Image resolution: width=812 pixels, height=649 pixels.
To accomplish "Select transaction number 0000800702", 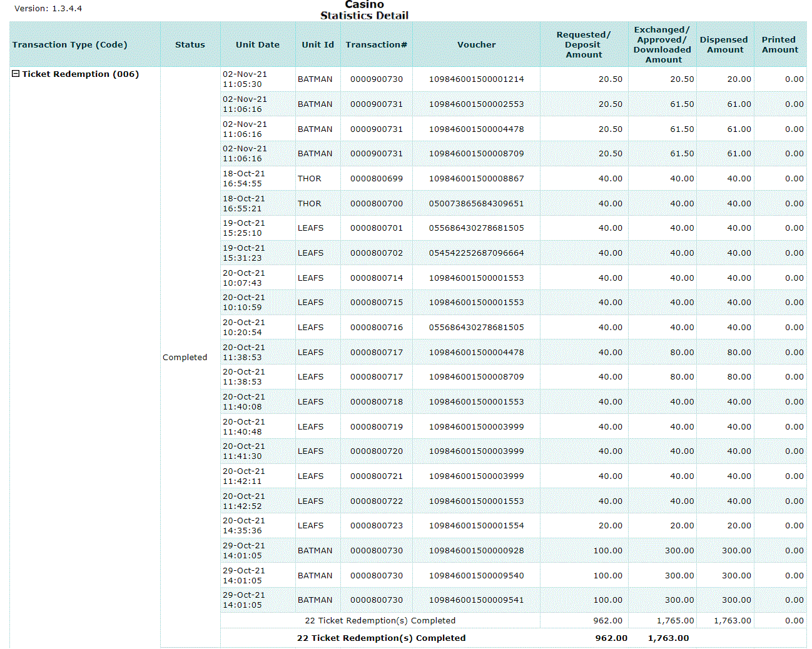I will click(x=377, y=253).
